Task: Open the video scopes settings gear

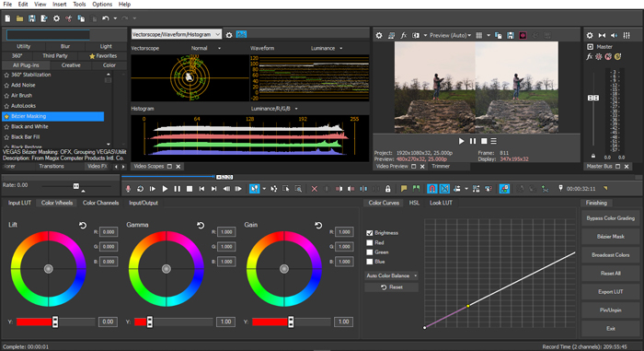Action: pyautogui.click(x=229, y=35)
